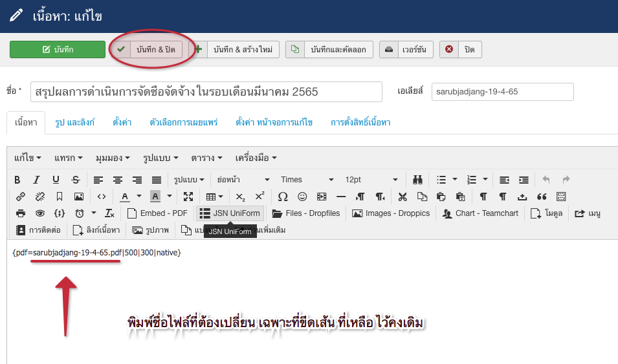Switch to the รูป และลิงก์ tab
The width and height of the screenshot is (618, 364).
[74, 122]
